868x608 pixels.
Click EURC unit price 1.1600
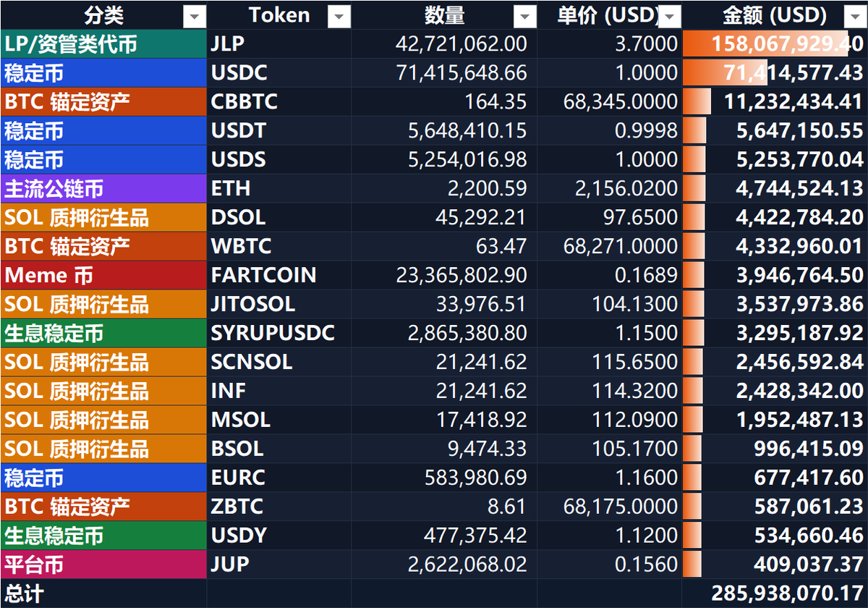(x=610, y=478)
